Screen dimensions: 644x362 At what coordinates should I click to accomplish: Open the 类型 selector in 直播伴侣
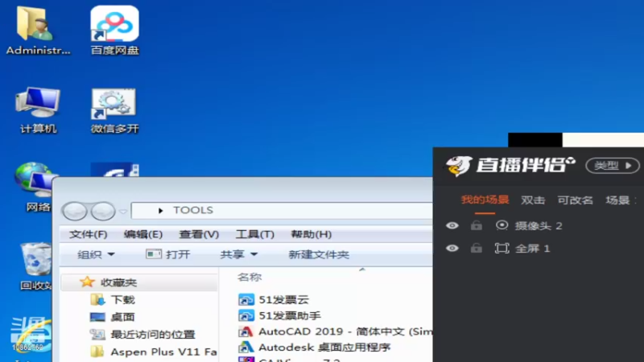click(x=613, y=166)
